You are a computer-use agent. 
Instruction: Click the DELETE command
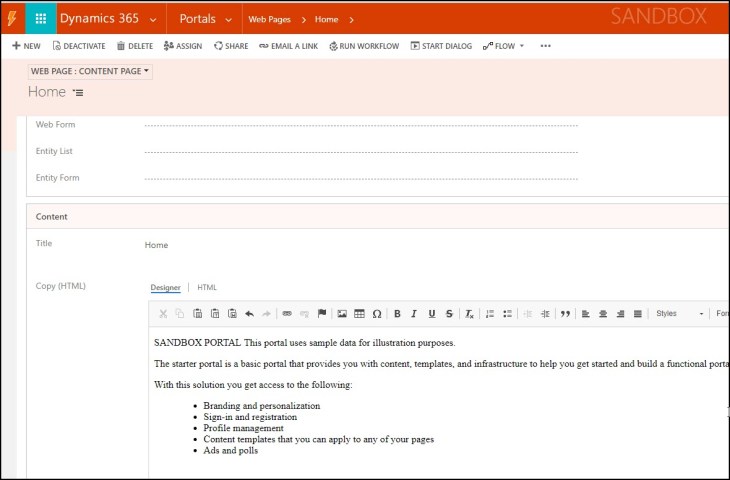(135, 46)
